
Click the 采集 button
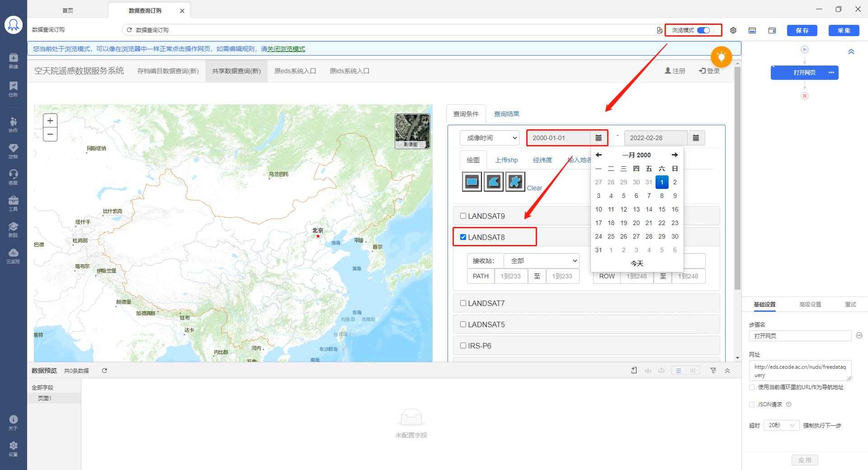tap(844, 30)
